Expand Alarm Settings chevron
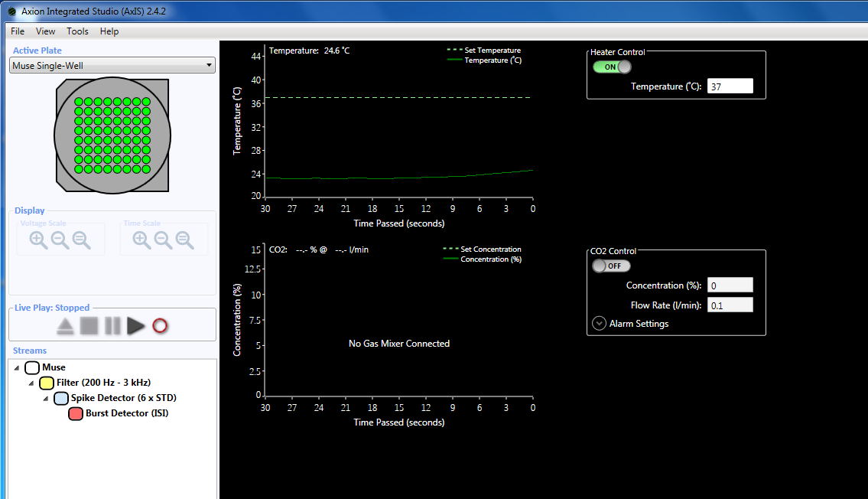868x499 pixels. [600, 324]
